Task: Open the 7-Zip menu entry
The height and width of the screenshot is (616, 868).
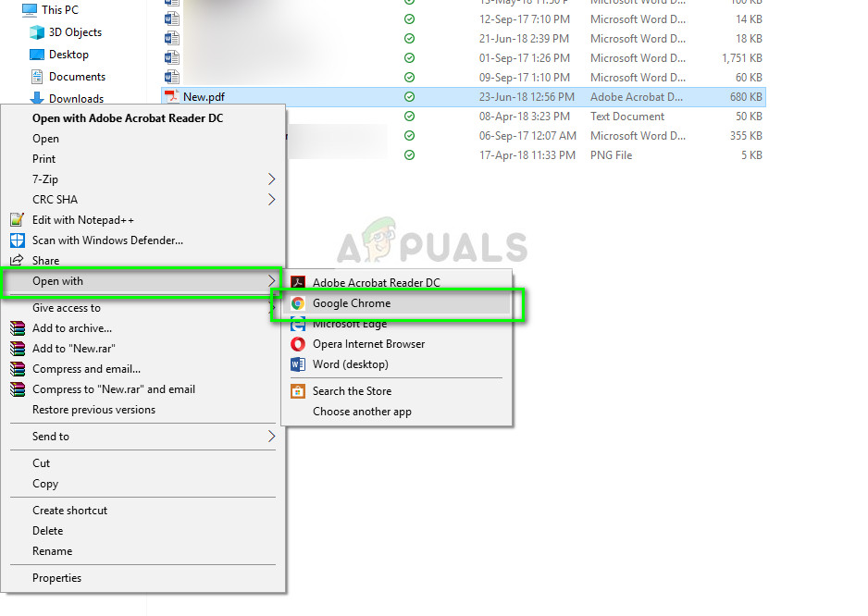Action: coord(44,179)
